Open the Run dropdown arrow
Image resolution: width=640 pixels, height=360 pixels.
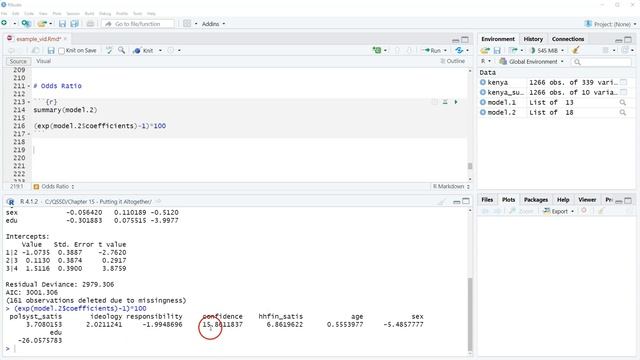pyautogui.click(x=445, y=51)
